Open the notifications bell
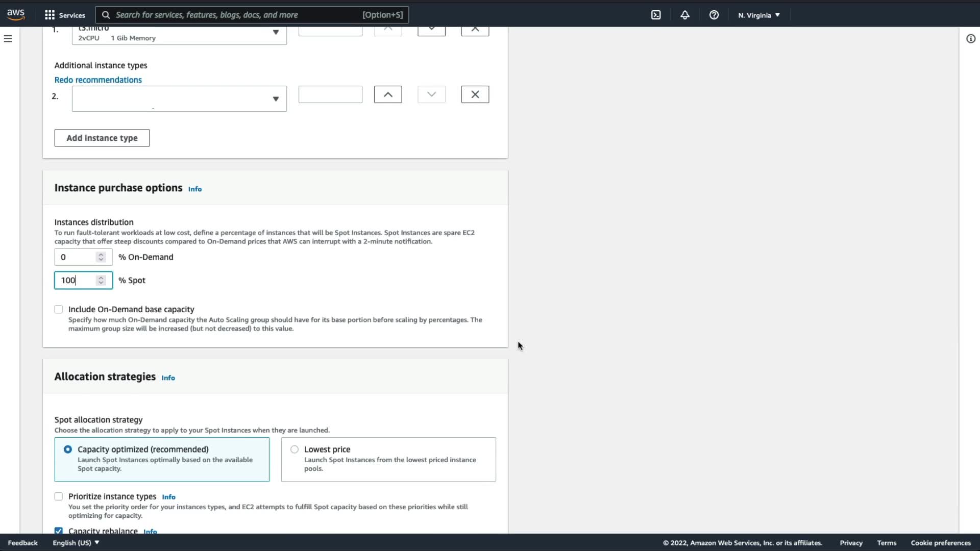Image resolution: width=980 pixels, height=551 pixels. [685, 15]
